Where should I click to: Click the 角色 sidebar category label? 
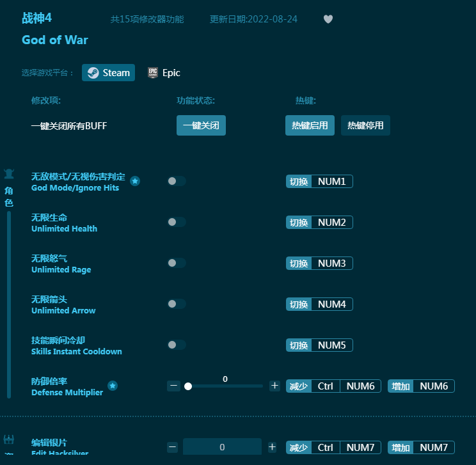click(x=9, y=197)
